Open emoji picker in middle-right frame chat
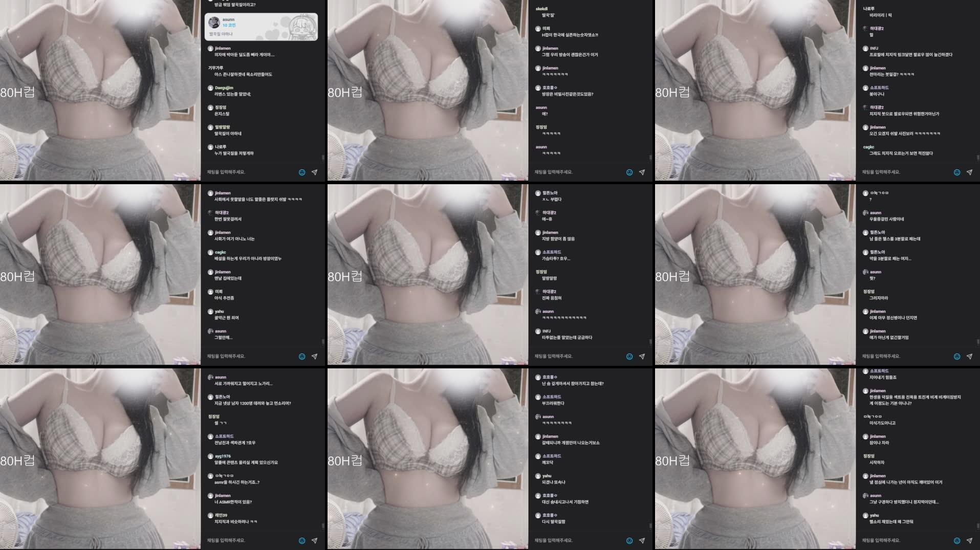This screenshot has width=980, height=550. coord(957,357)
